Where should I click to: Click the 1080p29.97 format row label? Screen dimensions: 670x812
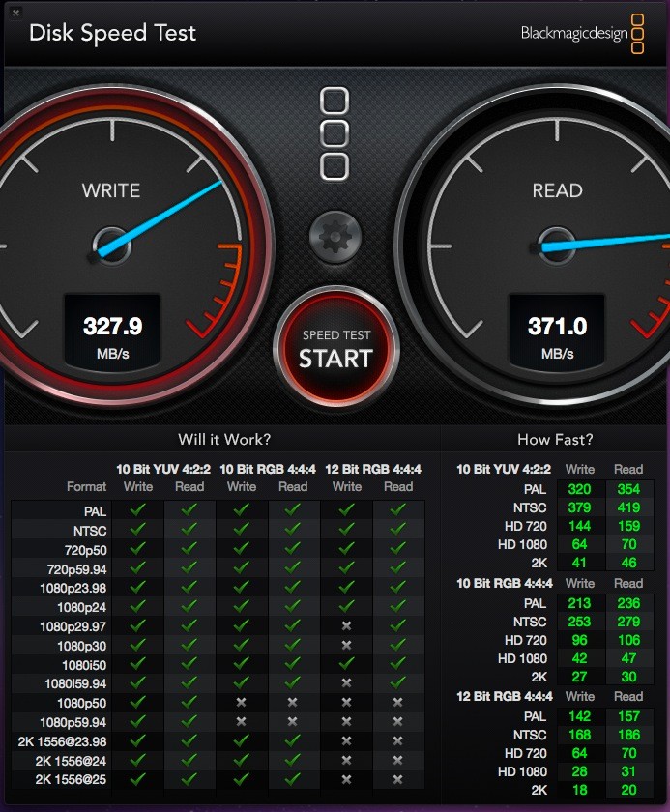coord(73,626)
